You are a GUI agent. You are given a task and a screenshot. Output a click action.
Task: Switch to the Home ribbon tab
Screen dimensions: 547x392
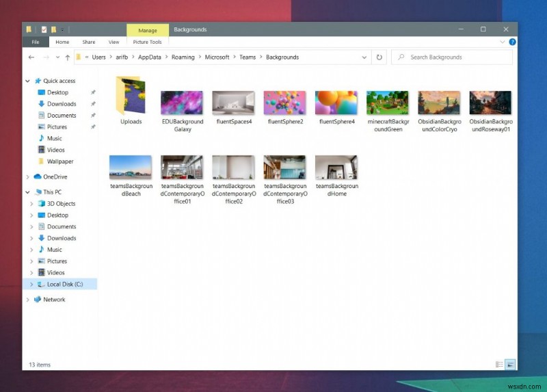[x=62, y=42]
